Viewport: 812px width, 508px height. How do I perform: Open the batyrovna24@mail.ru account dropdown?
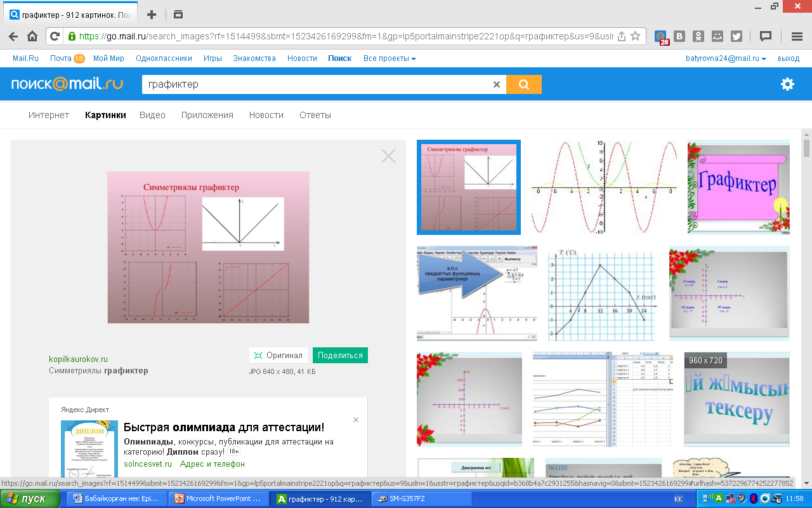(x=726, y=58)
